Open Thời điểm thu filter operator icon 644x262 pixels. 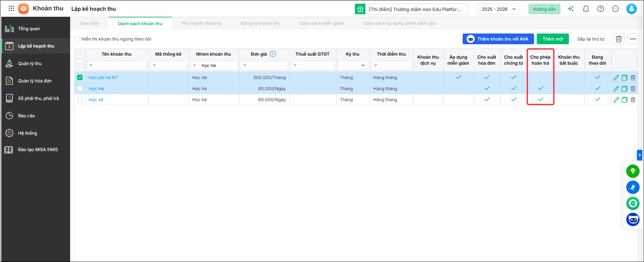(x=375, y=65)
